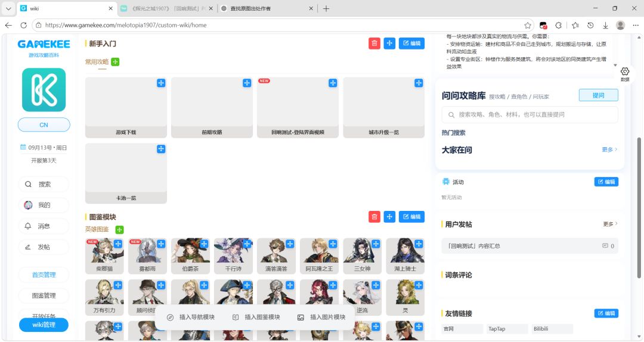This screenshot has width=644, height=342.
Task: Edit the 友情链接 section
Action: click(606, 313)
